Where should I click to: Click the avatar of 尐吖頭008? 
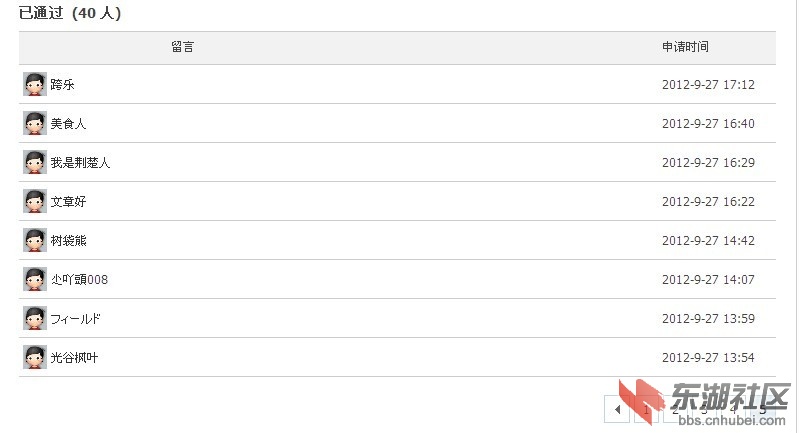coord(35,279)
